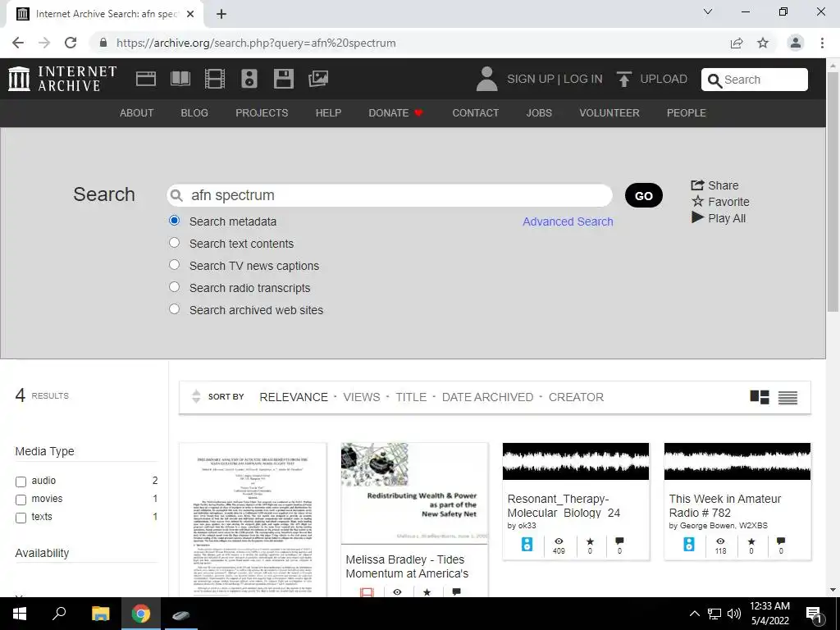Open File Explorer from taskbar
The image size is (840, 630).
[x=100, y=614]
